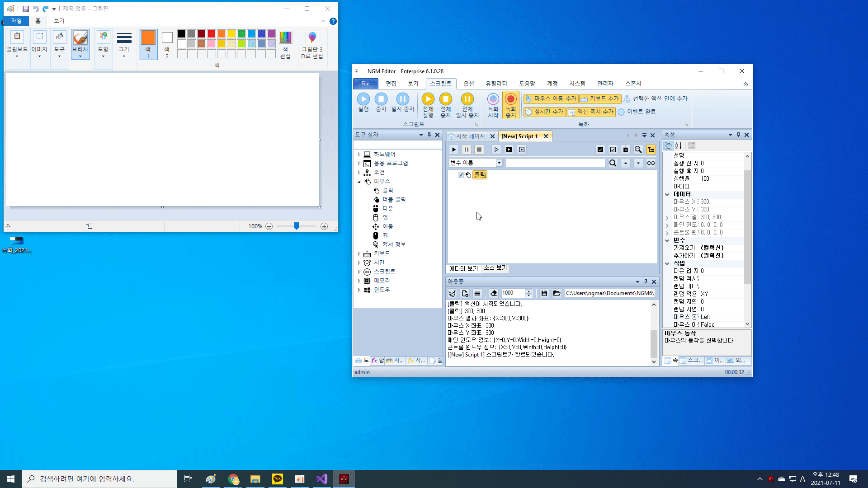Click the 마우스 이동 추가 button
Screen dimensions: 868x488
click(x=551, y=99)
